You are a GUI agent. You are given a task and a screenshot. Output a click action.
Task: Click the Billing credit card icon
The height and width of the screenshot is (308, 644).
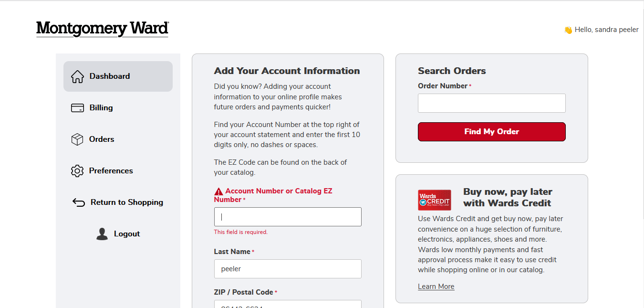[x=77, y=107]
